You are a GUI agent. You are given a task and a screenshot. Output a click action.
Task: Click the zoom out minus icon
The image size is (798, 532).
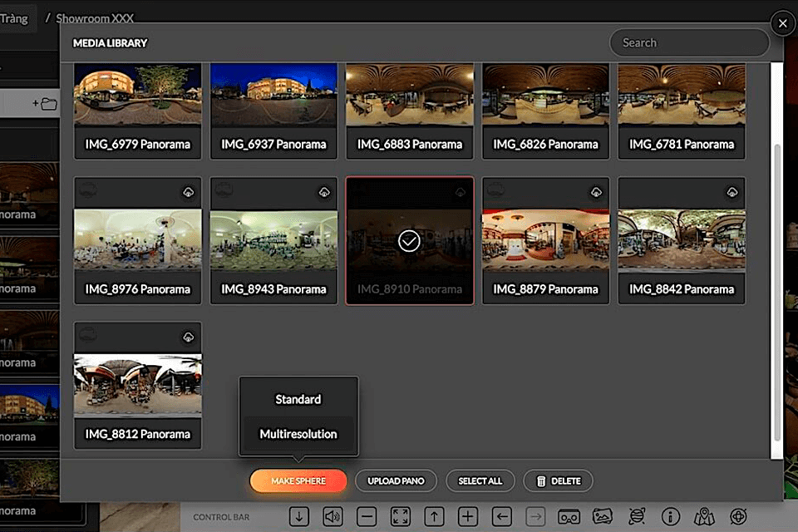367,517
